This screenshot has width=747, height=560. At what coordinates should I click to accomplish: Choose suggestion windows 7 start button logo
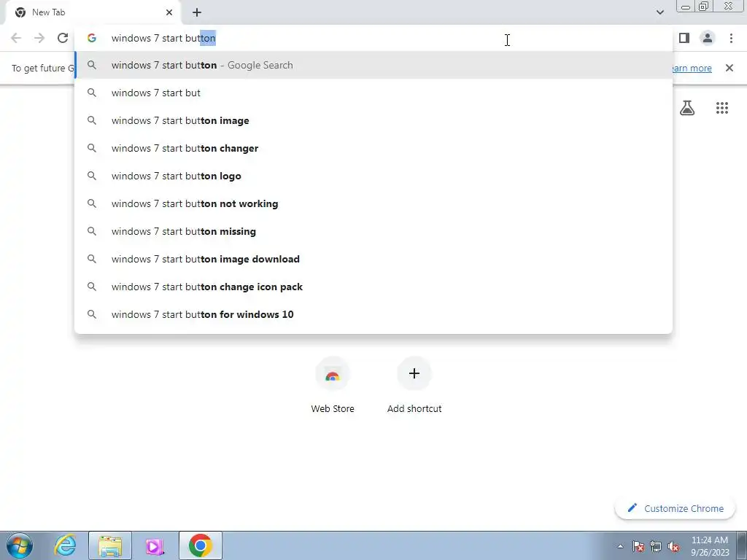click(x=373, y=176)
